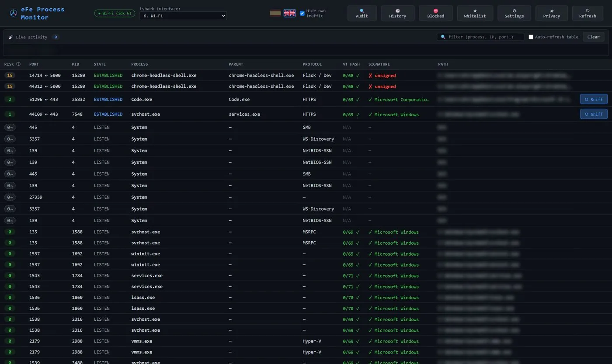612x364 pixels.
Task: Sort by PROCESS column header
Action: [x=139, y=64]
